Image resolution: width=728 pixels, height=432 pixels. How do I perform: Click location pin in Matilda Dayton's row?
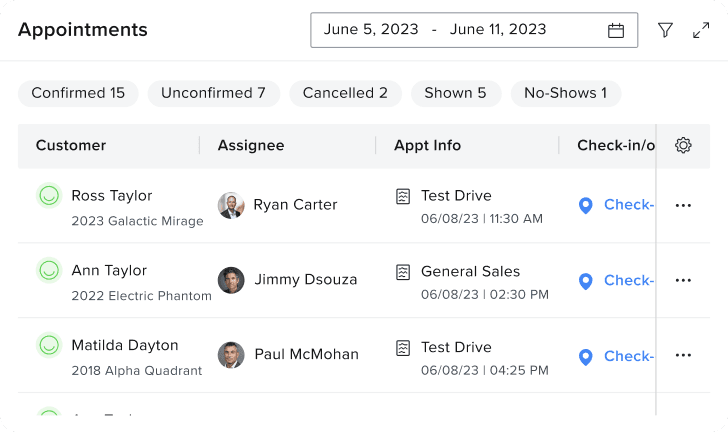(585, 357)
